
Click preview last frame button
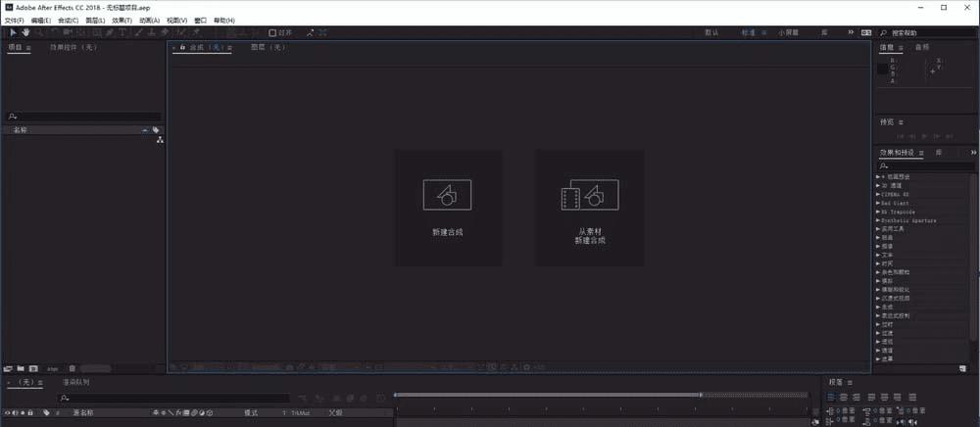point(950,136)
